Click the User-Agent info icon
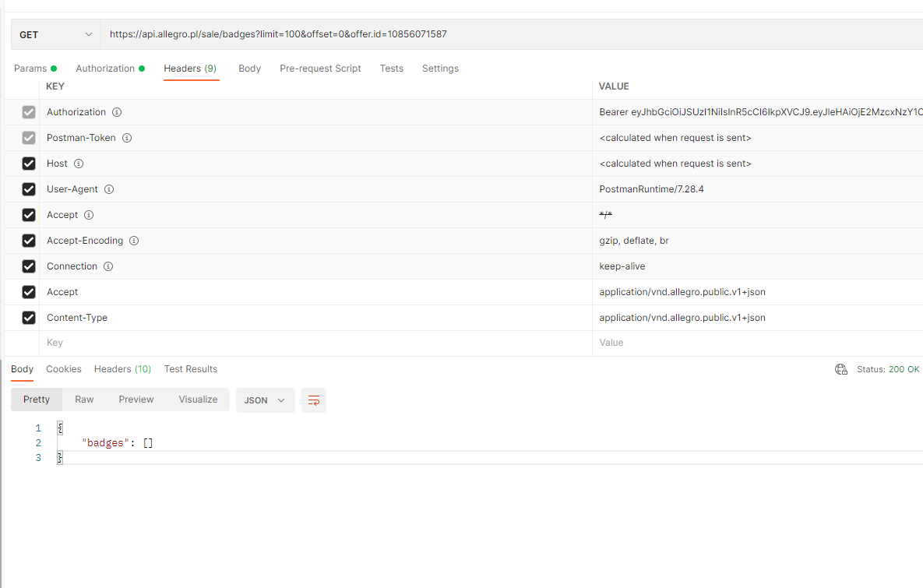Image resolution: width=923 pixels, height=588 pixels. click(x=109, y=189)
